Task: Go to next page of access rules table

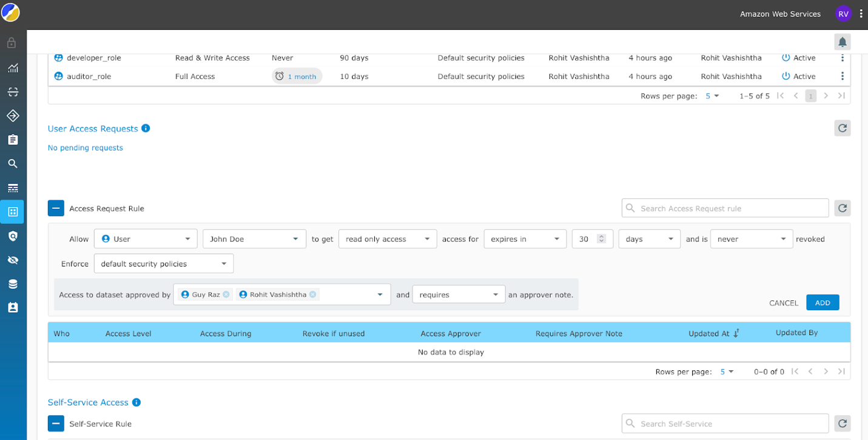Action: (826, 371)
